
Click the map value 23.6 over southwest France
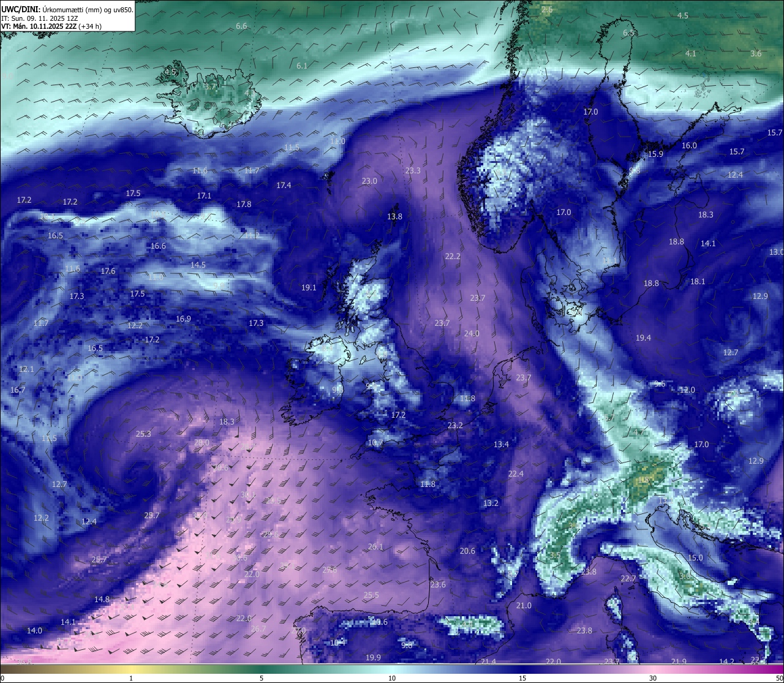(x=438, y=585)
